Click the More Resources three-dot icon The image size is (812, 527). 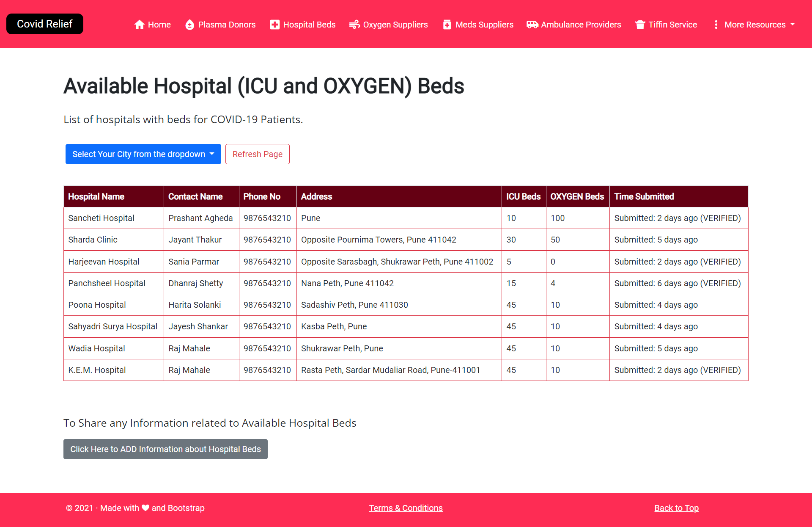coord(716,25)
